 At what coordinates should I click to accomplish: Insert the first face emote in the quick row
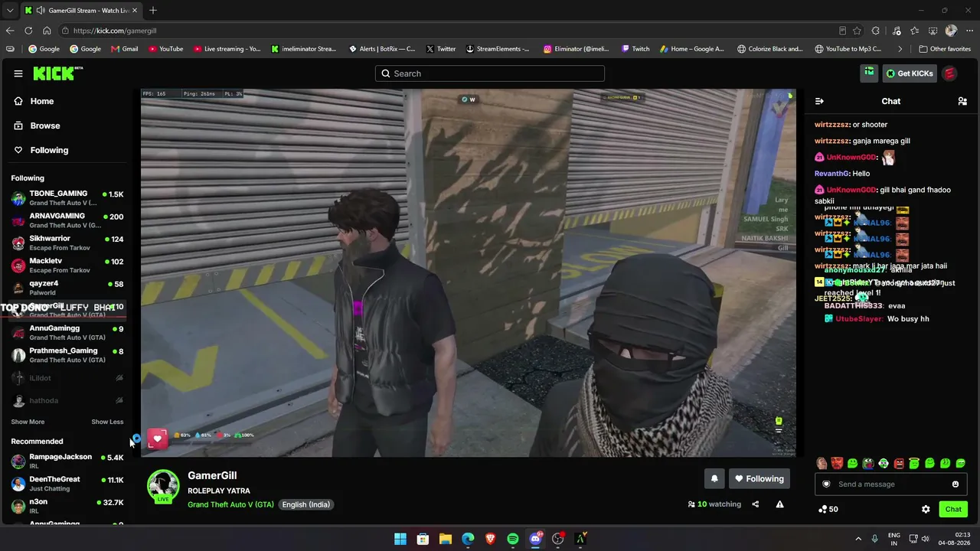coord(822,463)
